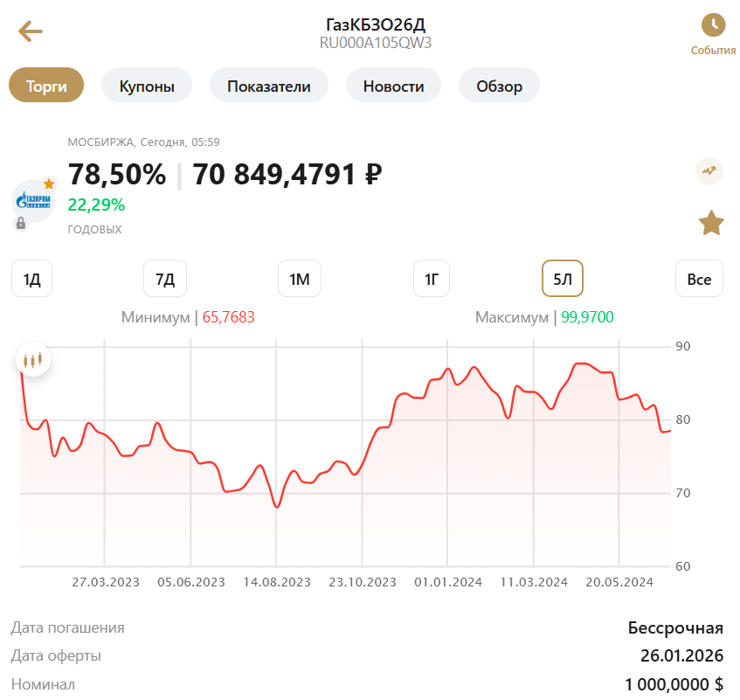This screenshot has width=740, height=700.
Task: Select the Все chart period
Action: [x=699, y=279]
